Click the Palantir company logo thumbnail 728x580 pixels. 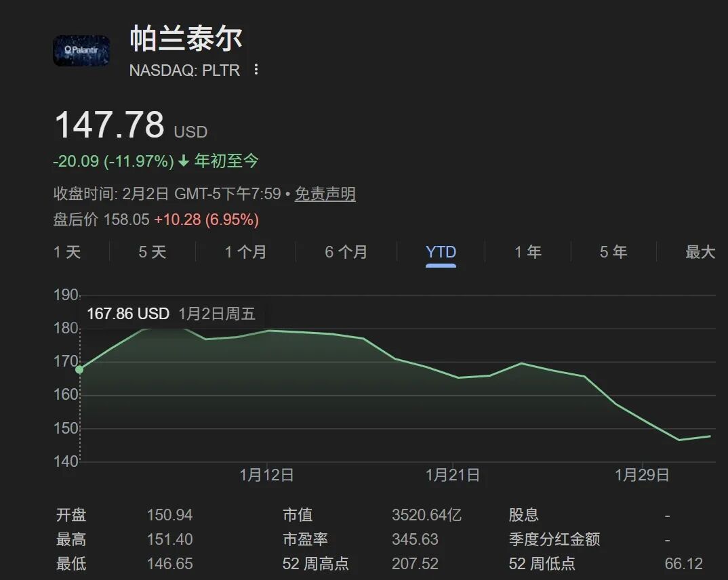pyautogui.click(x=81, y=51)
